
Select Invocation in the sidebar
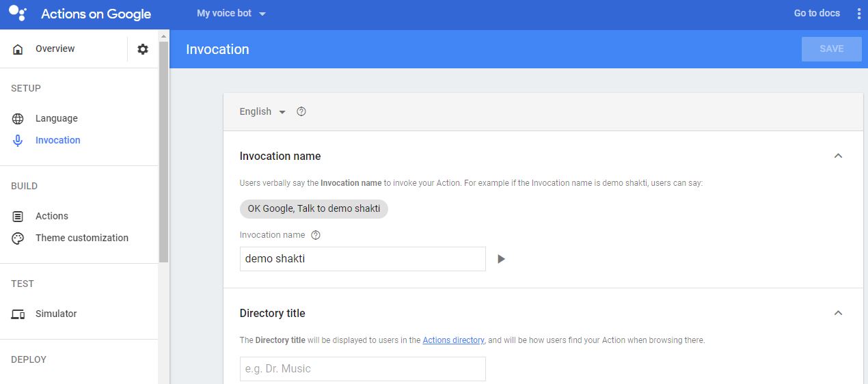coord(57,141)
